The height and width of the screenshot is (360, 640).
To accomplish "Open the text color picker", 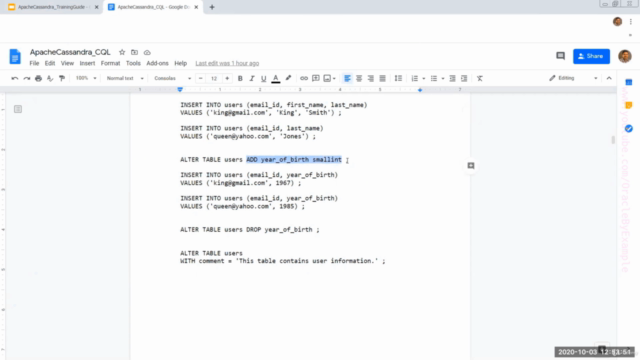I will (276, 78).
